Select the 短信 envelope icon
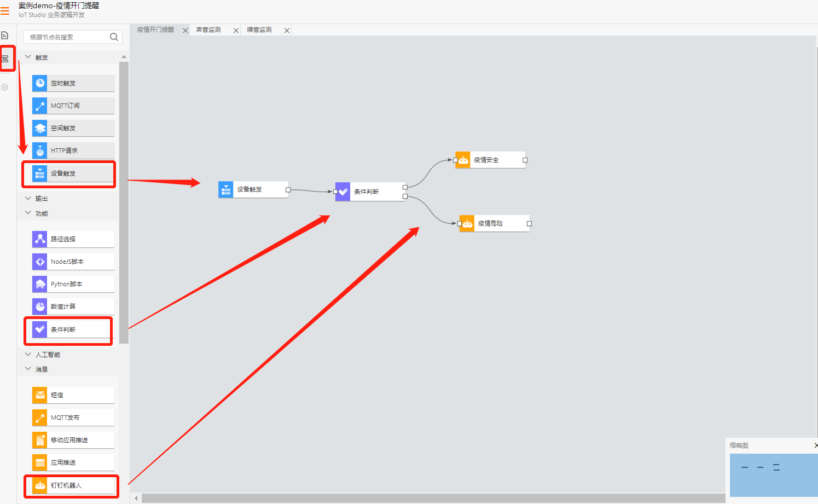 [40, 395]
